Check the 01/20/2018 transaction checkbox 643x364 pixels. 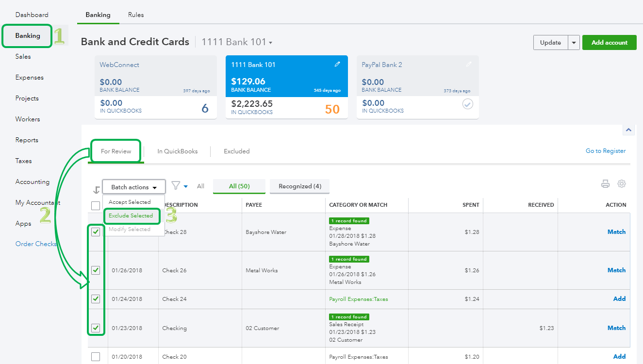[x=96, y=357]
